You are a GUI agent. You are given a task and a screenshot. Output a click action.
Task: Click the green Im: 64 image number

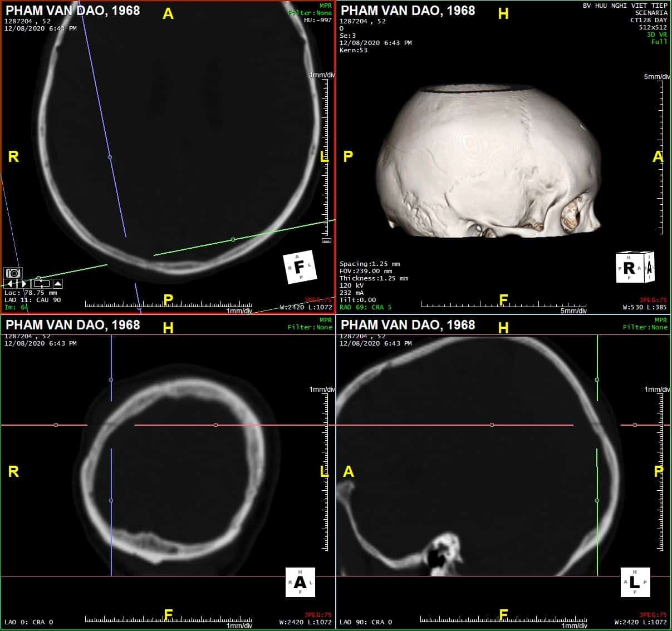tap(16, 307)
